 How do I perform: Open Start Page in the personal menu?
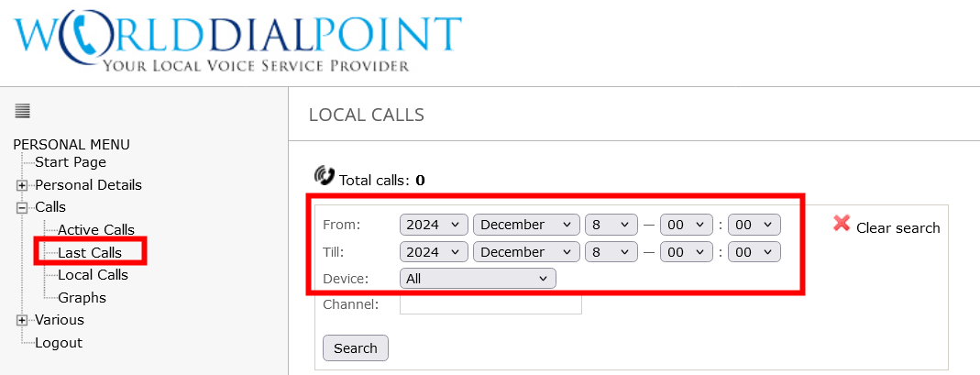click(x=71, y=162)
